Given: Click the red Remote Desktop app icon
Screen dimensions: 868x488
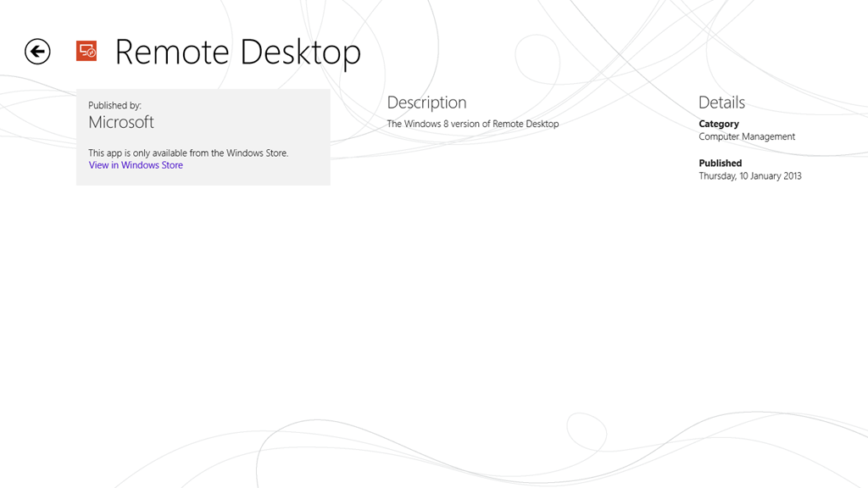Looking at the screenshot, I should click(86, 51).
